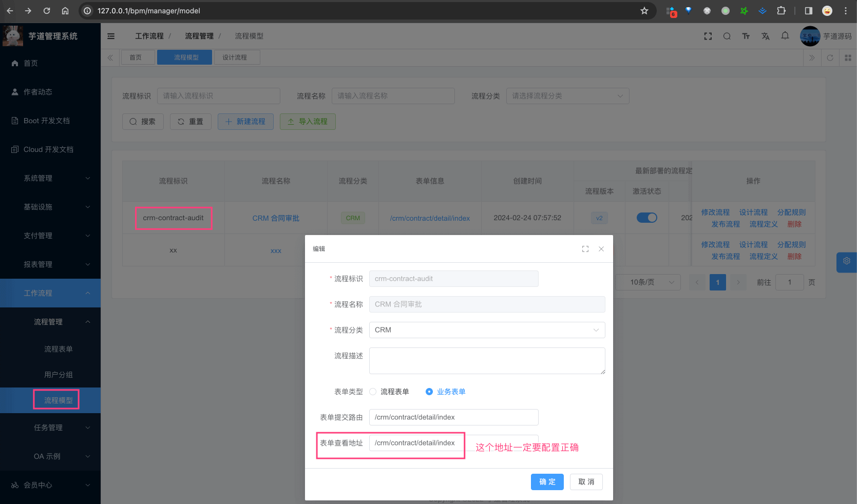Open the pink-colored CRM category tag
This screenshot has width=857, height=504.
pos(353,218)
